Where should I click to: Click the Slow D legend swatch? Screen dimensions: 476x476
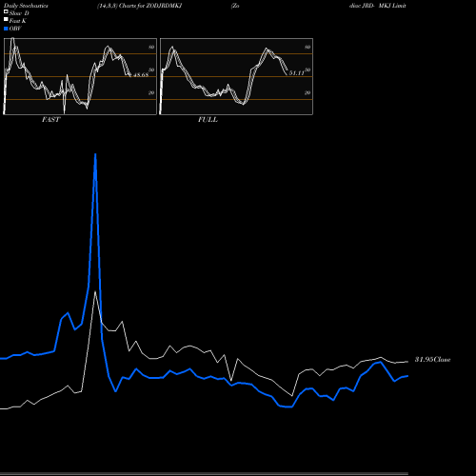pos(6,12)
